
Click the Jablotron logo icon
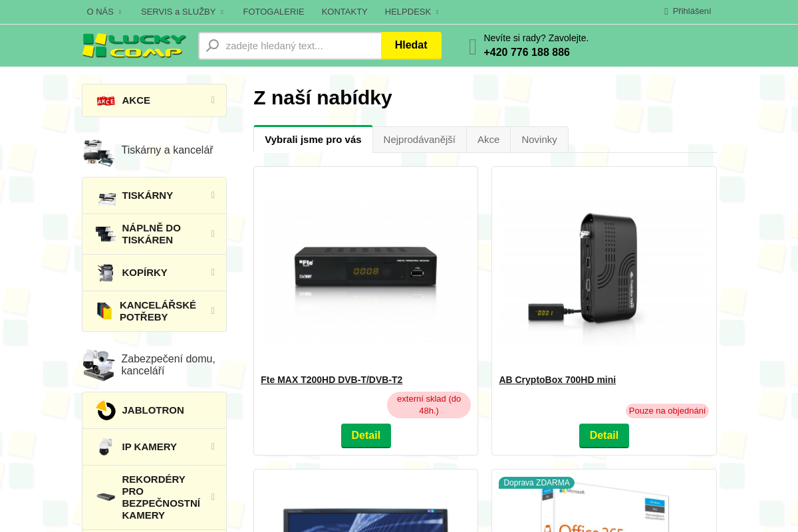pos(106,410)
